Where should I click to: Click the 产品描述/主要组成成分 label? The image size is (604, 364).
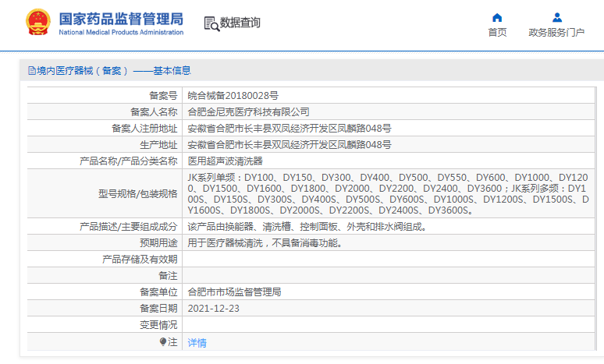coord(128,227)
